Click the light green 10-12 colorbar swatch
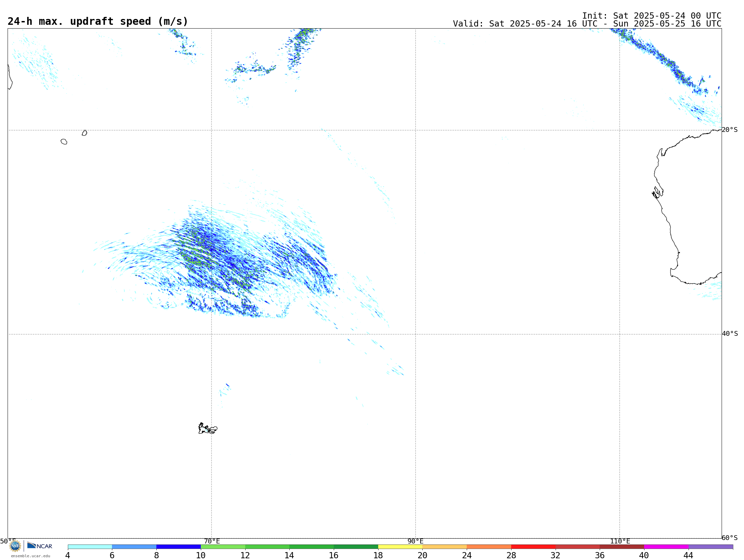The width and height of the screenshot is (744, 560). (223, 547)
